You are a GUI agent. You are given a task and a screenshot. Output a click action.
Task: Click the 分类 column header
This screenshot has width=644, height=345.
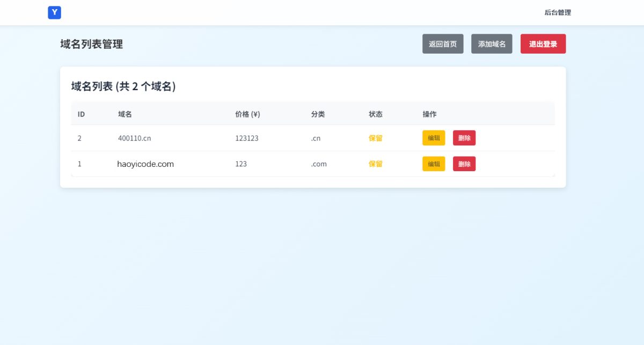(x=318, y=114)
